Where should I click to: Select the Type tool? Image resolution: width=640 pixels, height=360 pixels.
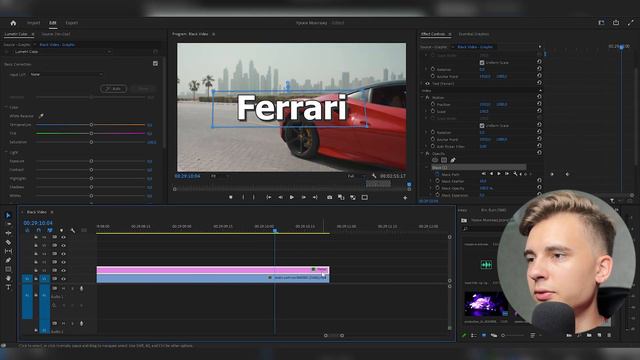pyautogui.click(x=8, y=287)
